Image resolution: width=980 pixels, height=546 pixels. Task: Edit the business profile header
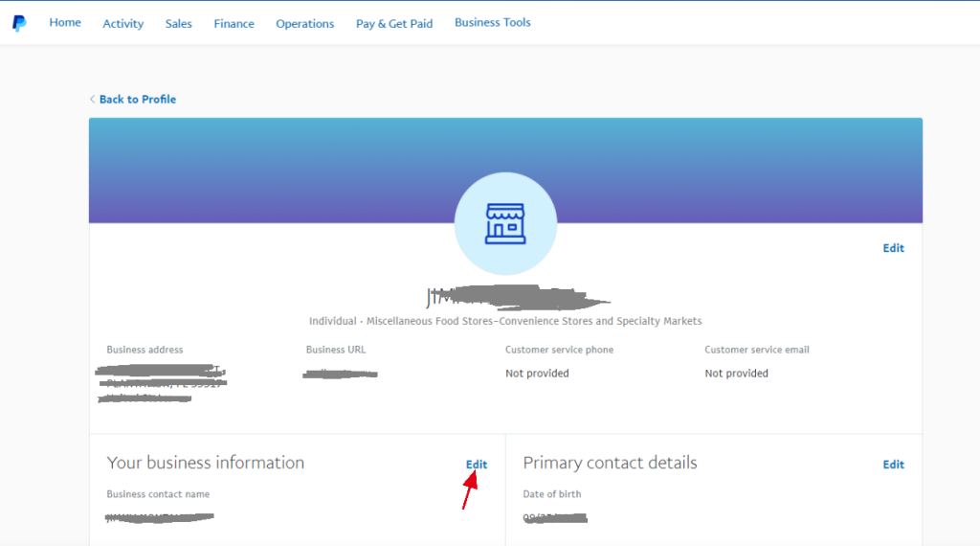[x=893, y=248]
